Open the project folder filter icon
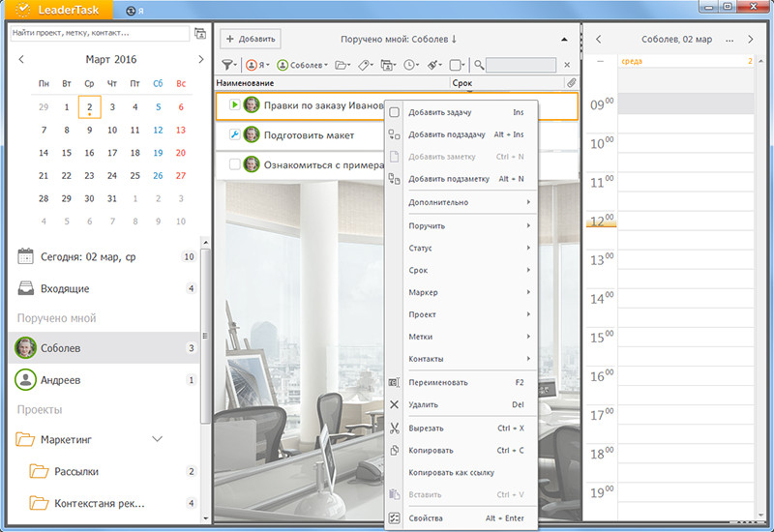 (342, 65)
